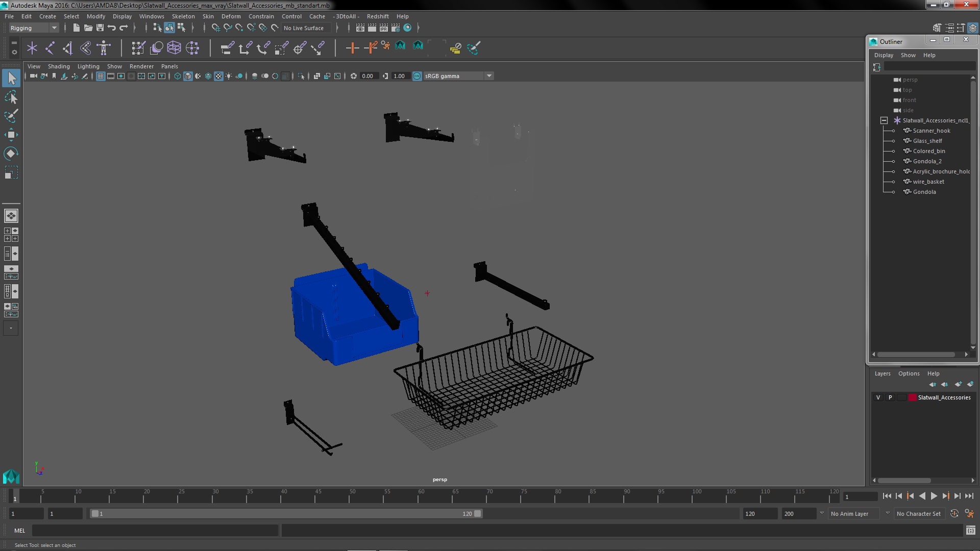Screen dimensions: 980x551
Task: Click the orange Set key shelf icon
Action: [x=352, y=48]
